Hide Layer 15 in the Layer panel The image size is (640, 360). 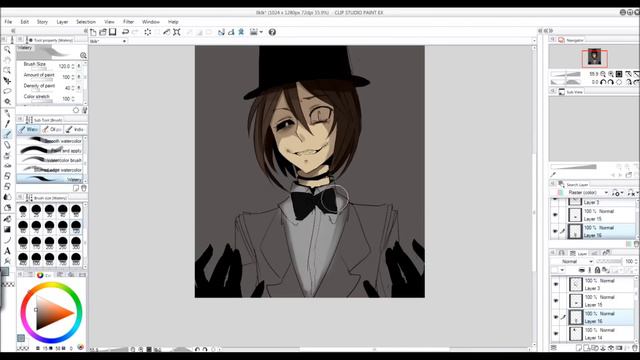coord(556,300)
